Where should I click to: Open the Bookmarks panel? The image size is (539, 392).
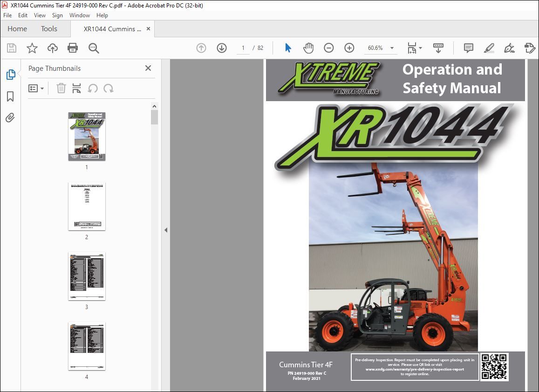10,96
